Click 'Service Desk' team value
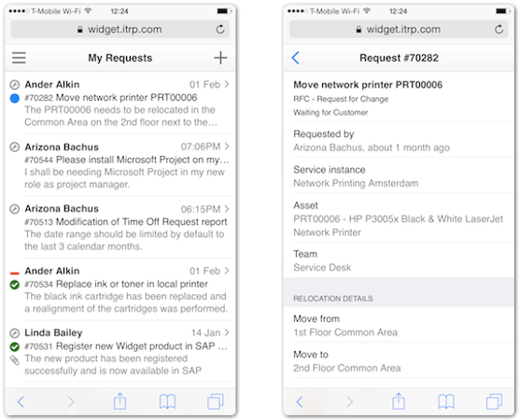The image size is (519, 420). [x=322, y=268]
